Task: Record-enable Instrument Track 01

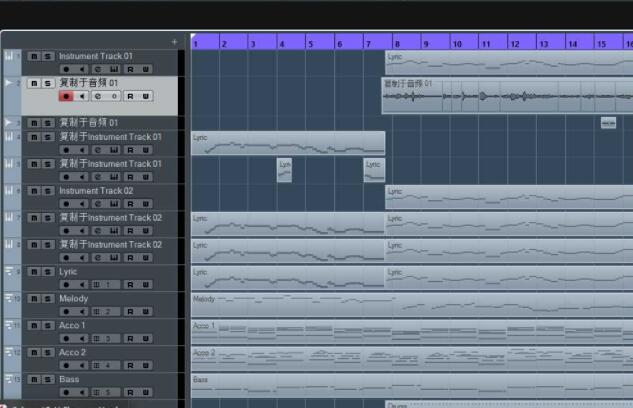Action: (x=66, y=69)
